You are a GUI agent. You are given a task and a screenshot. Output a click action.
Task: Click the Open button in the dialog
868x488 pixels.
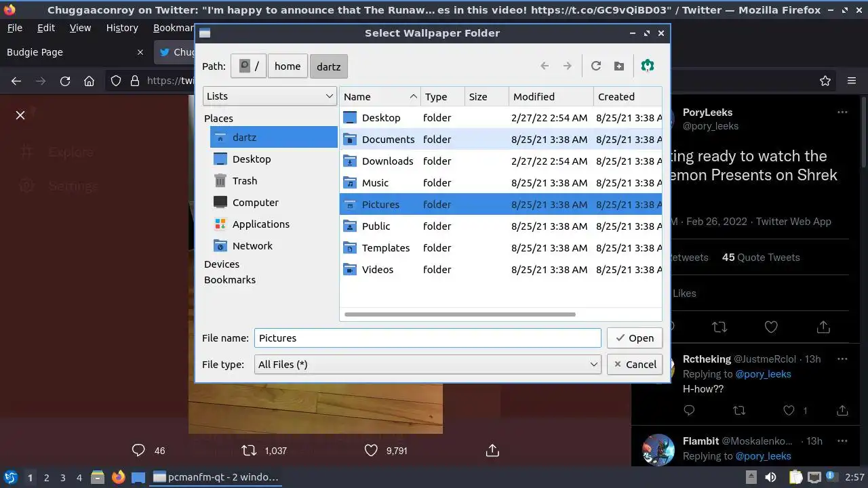tap(635, 338)
